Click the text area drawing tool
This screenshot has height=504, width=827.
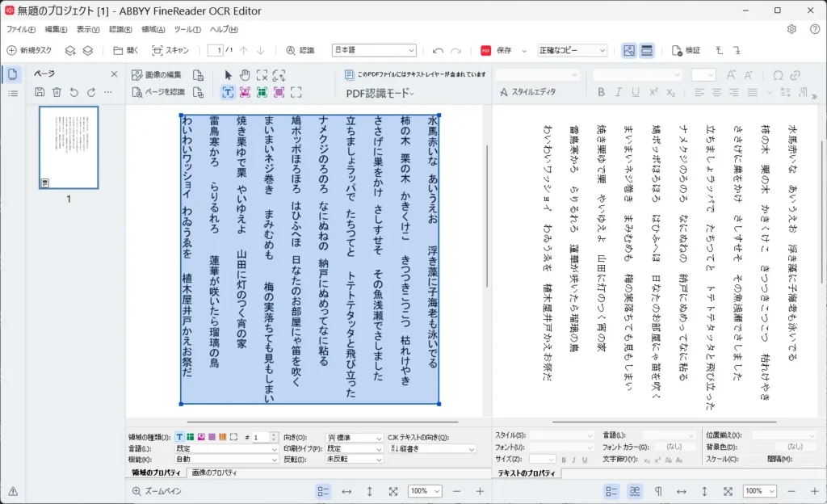[228, 92]
